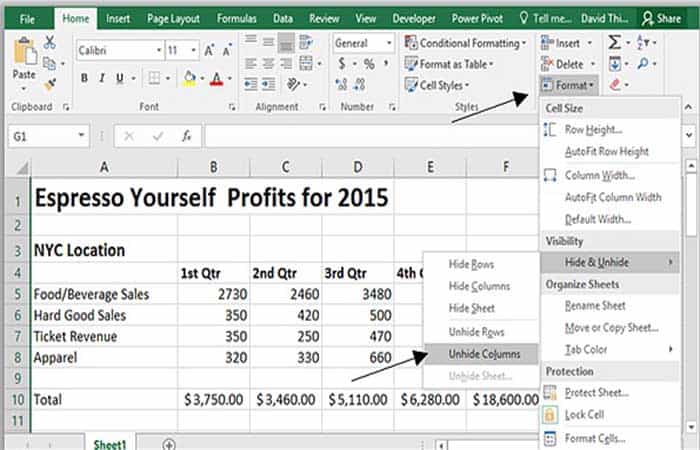The width and height of the screenshot is (700, 450).
Task: Toggle Align Left icon
Action: click(251, 63)
